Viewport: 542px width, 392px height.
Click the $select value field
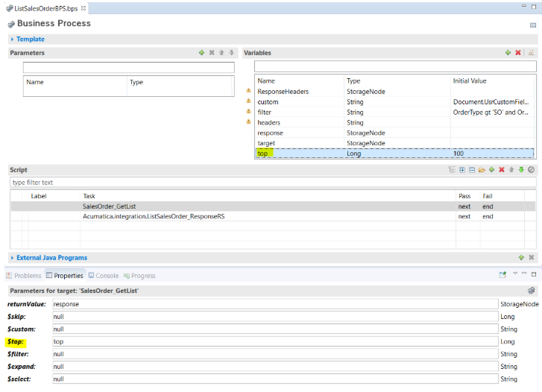coord(275,379)
